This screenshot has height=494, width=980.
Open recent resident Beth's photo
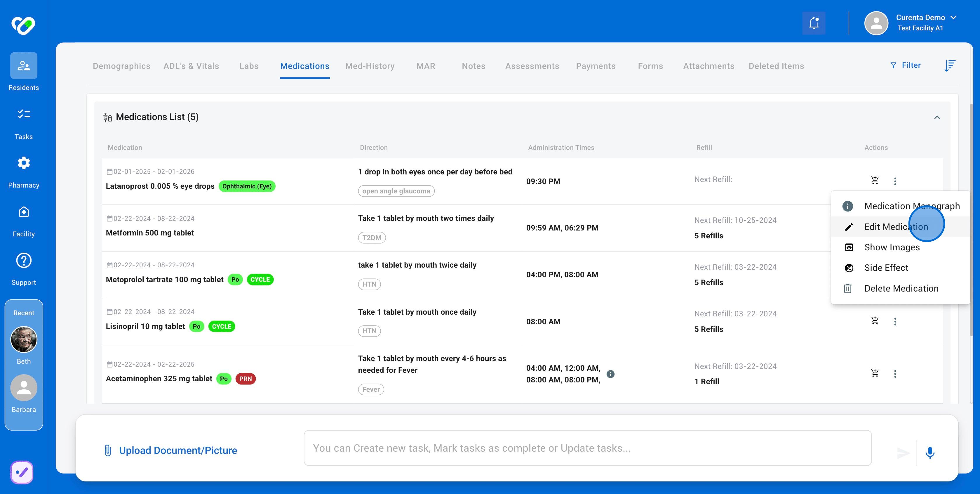[24, 339]
